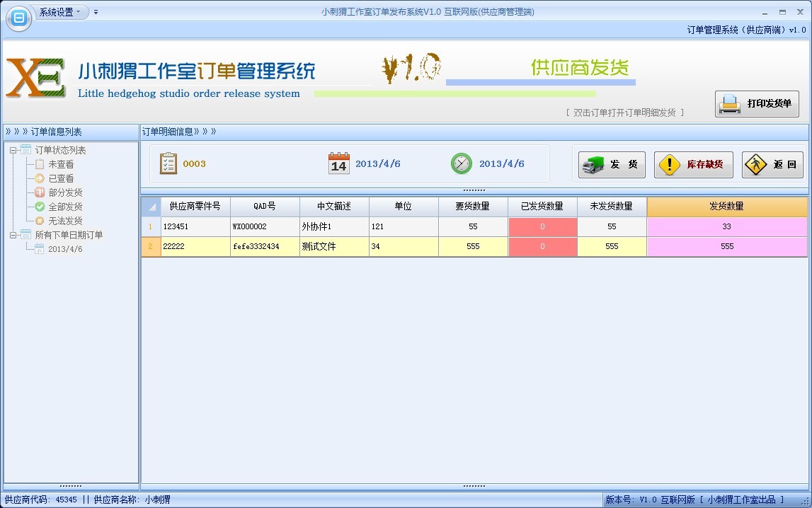
Task: Click the 返回 back button
Action: pyautogui.click(x=772, y=165)
